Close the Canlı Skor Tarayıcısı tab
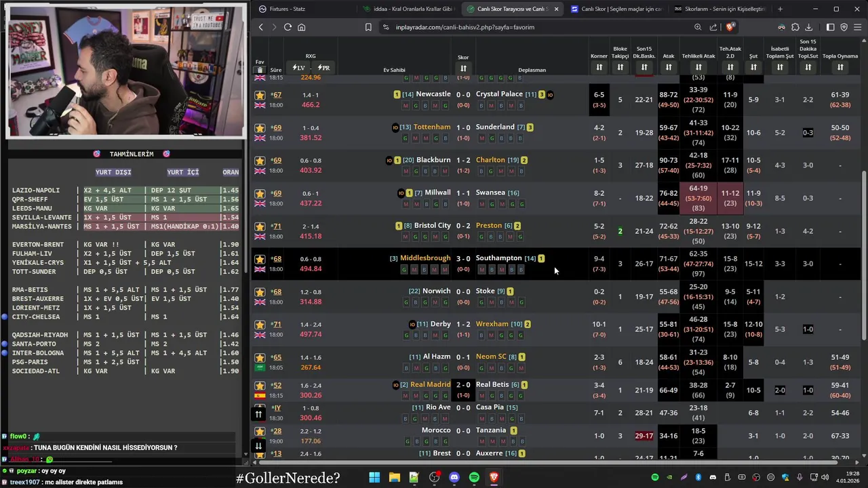The height and width of the screenshot is (488, 868). point(556,9)
